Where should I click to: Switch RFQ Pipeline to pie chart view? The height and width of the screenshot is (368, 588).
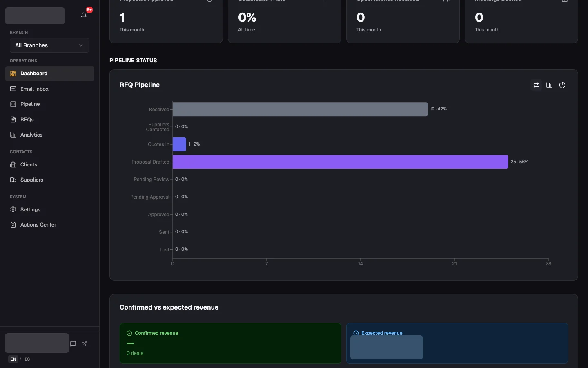tap(562, 85)
